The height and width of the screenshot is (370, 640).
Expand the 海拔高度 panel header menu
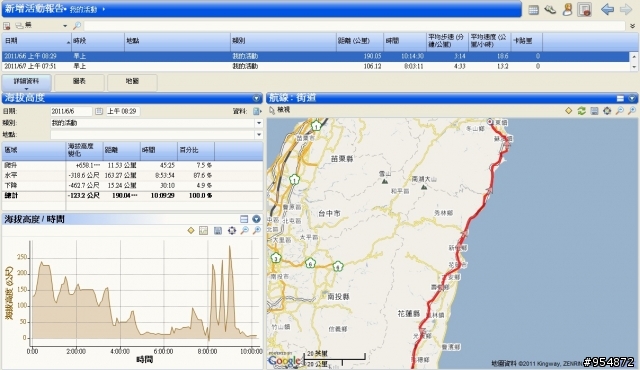[256, 98]
